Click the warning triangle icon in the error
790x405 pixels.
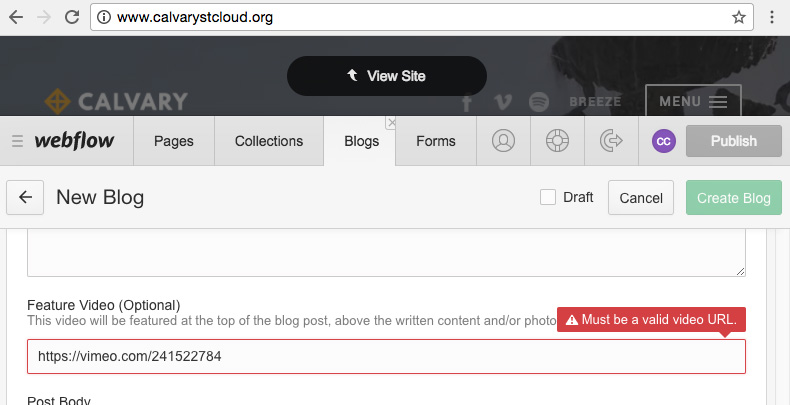tap(571, 320)
